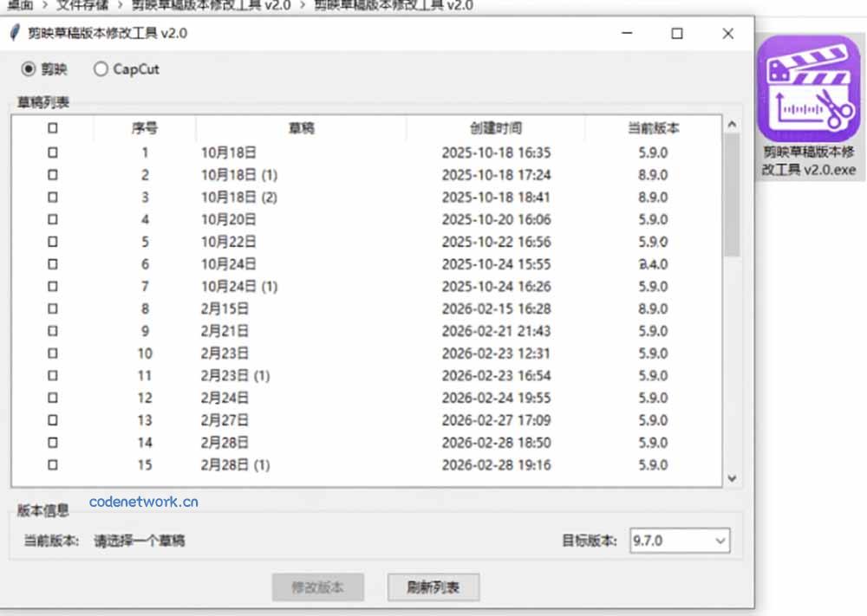Click the 修改版本 button
The image size is (867, 616).
click(x=318, y=587)
